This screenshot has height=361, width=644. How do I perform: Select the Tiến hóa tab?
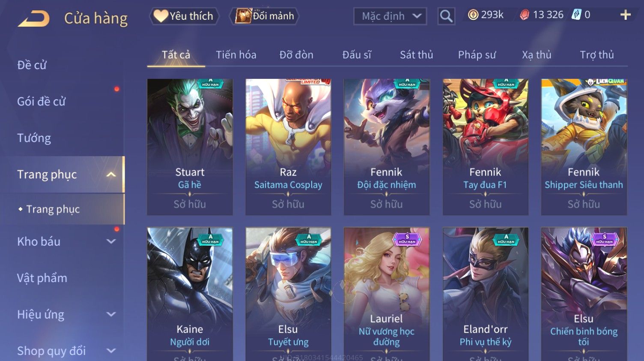236,55
